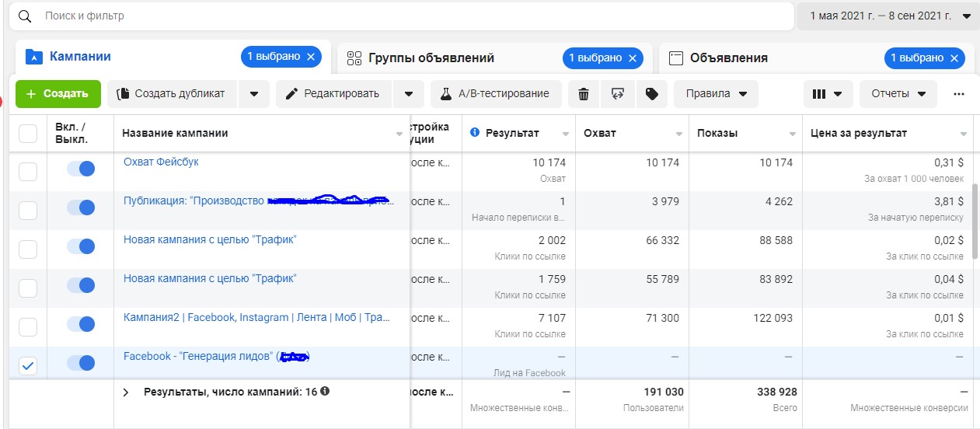Viewport: 980px width, 429px height.
Task: Switch to the Группы объявлений tab
Action: coord(431,58)
